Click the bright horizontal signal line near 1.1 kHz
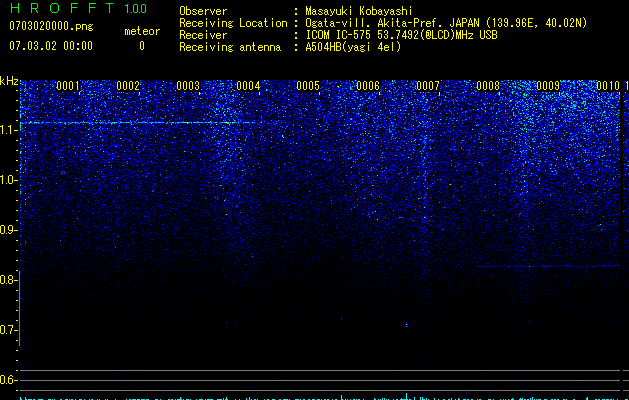Viewport: 629px width, 400px height. point(138,123)
